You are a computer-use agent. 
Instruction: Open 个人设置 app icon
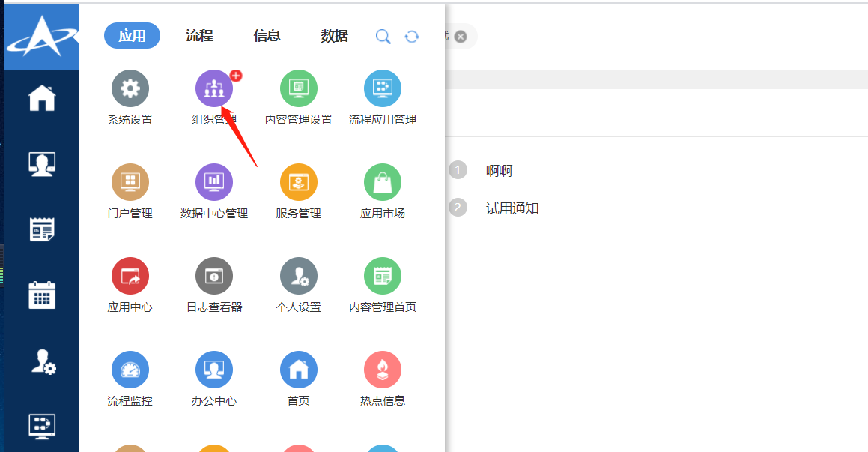tap(298, 276)
